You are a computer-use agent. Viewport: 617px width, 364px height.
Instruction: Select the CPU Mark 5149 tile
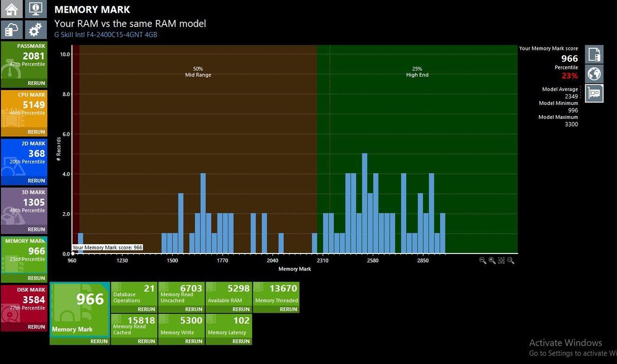[x=24, y=113]
